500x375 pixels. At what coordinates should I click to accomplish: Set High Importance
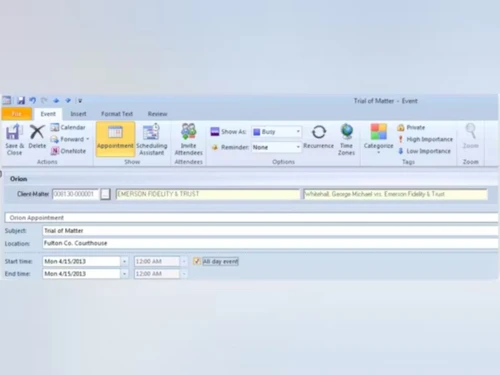coord(425,139)
